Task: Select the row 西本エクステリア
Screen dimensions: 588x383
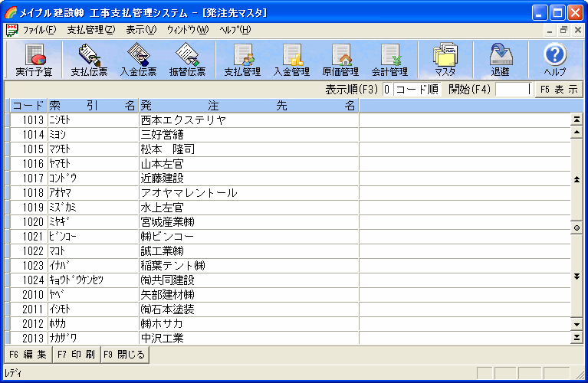Action: click(184, 119)
